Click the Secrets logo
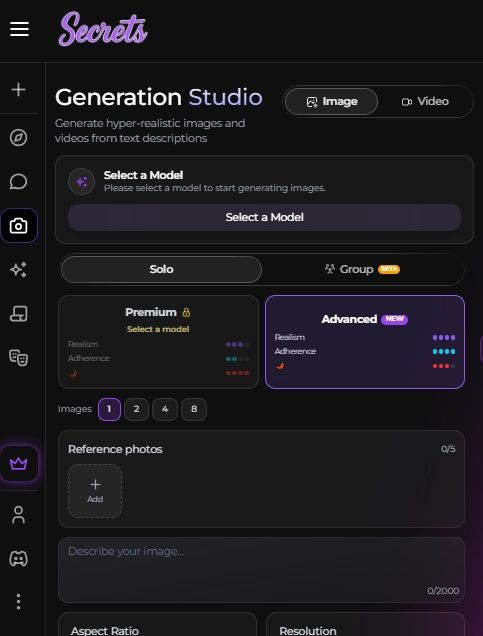Image resolution: width=483 pixels, height=636 pixels. 103,29
